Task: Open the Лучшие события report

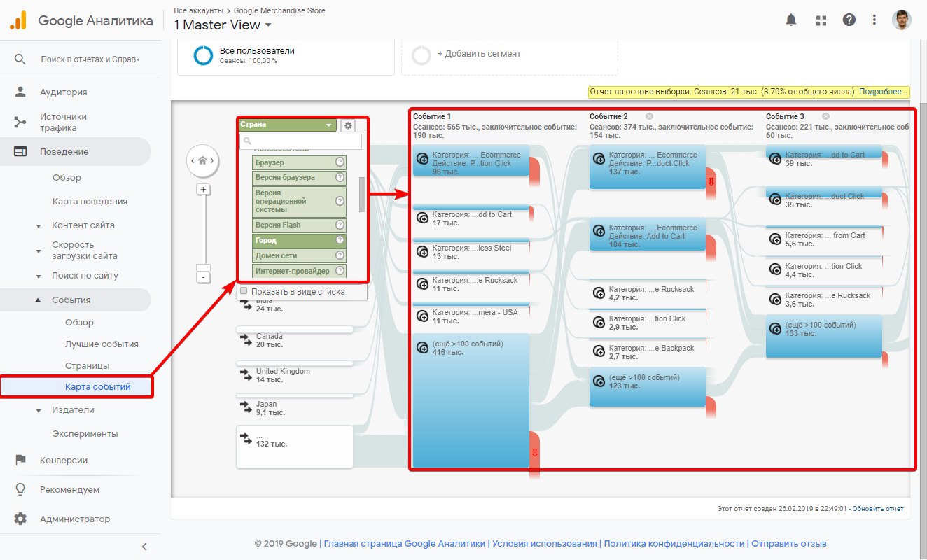Action: [x=102, y=344]
